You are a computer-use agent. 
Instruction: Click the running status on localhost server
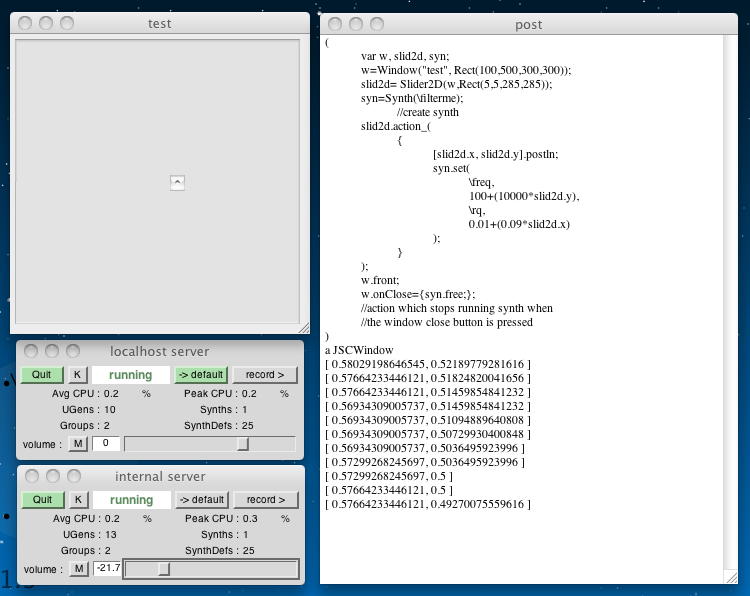(131, 375)
